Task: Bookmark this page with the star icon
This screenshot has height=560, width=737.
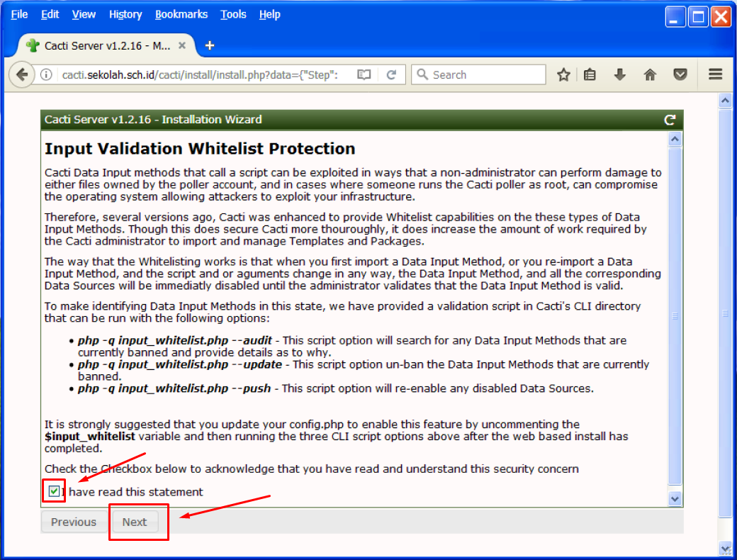Action: pos(563,75)
